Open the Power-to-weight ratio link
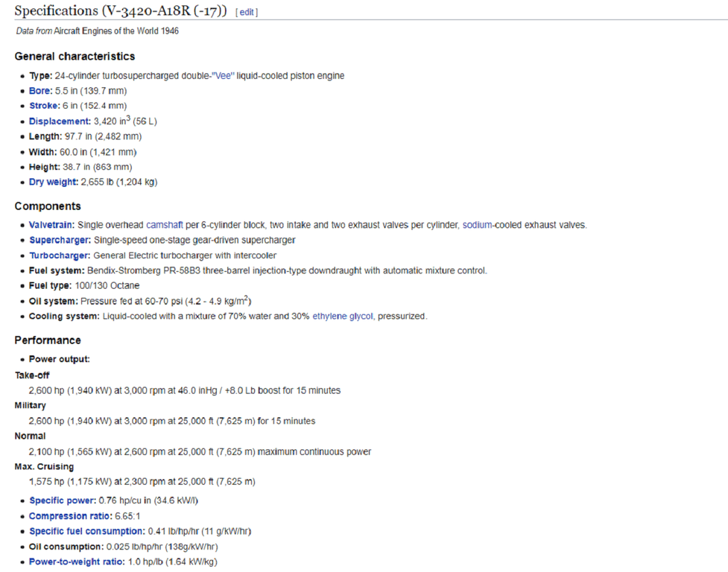Viewport: 728px width, 572px height. (x=75, y=562)
